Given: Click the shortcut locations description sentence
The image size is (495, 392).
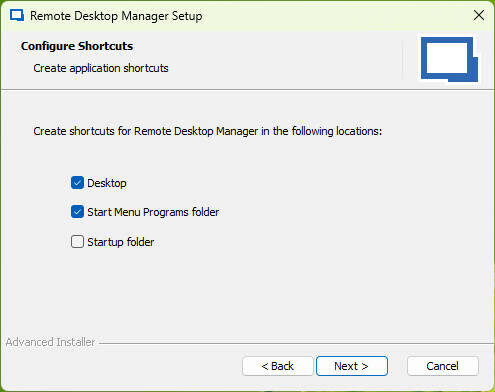Looking at the screenshot, I should [x=208, y=131].
